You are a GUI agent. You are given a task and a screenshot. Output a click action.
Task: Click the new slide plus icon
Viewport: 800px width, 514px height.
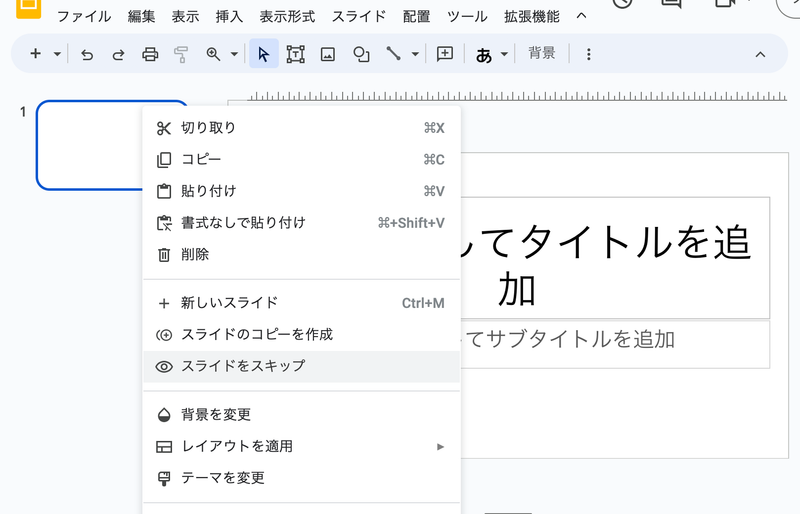pos(35,54)
